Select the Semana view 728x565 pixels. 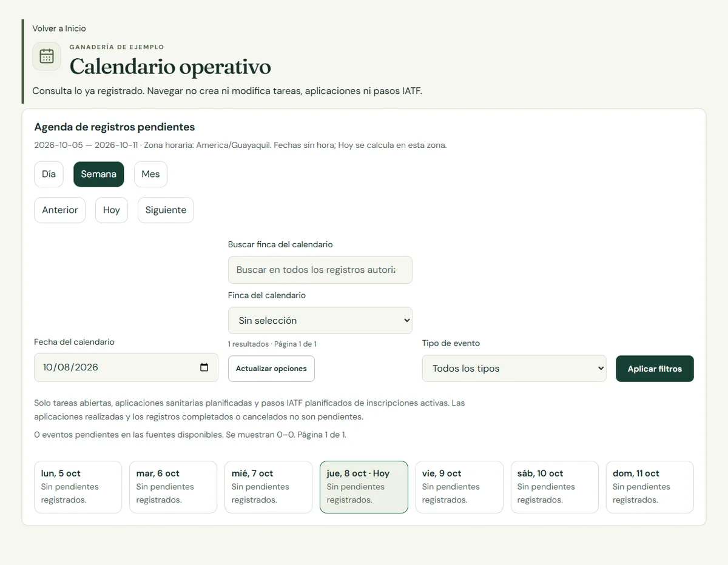click(99, 174)
